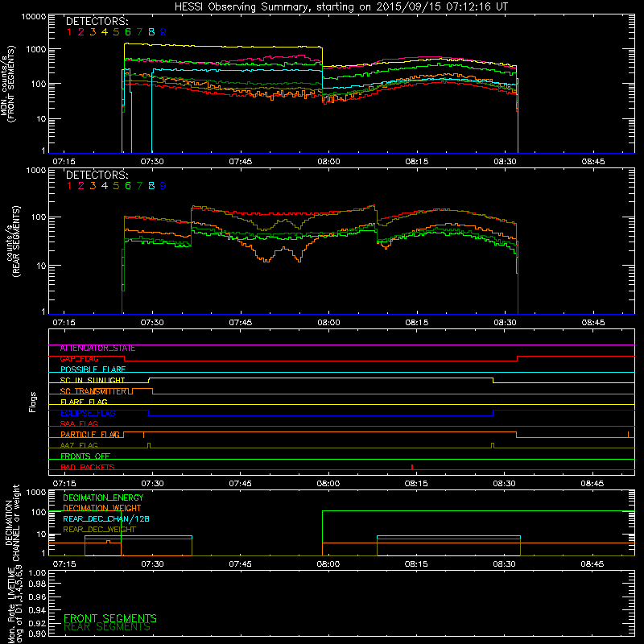The image size is (644, 644).
Task: Select the GAP_FLAG label
Action: coord(79,359)
